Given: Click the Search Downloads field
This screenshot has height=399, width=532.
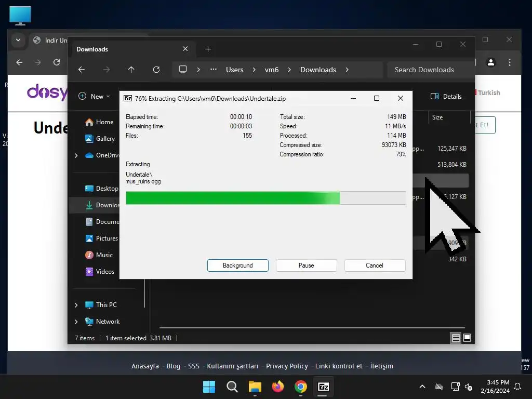Looking at the screenshot, I should pos(430,70).
